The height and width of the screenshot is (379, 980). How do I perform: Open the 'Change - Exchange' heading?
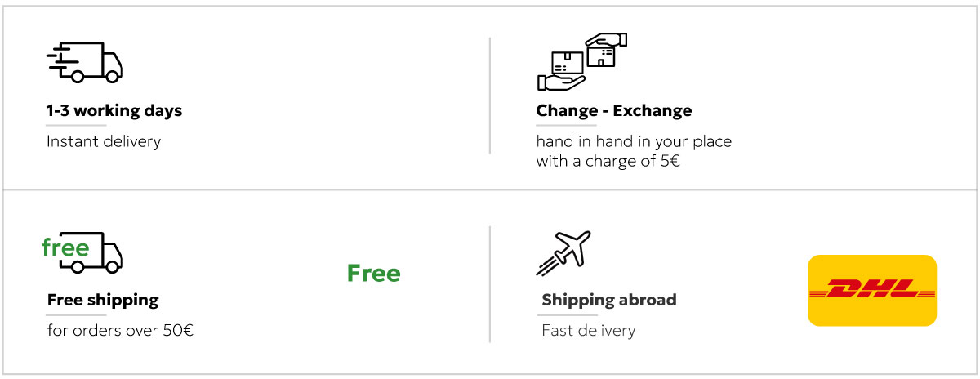(614, 110)
